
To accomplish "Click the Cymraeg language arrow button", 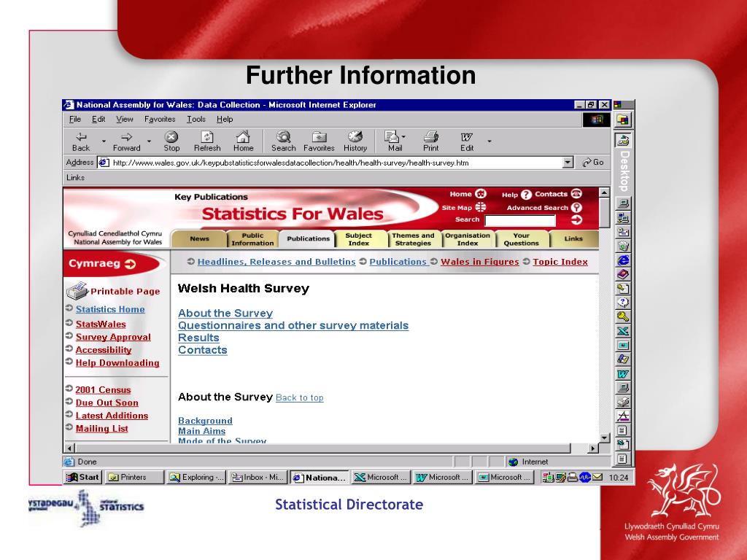I will [x=131, y=264].
